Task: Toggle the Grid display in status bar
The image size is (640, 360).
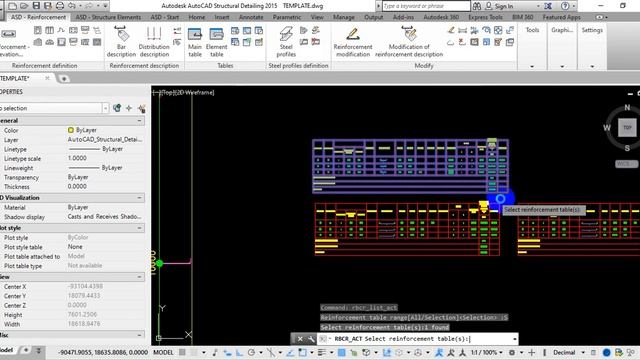Action: point(182,352)
